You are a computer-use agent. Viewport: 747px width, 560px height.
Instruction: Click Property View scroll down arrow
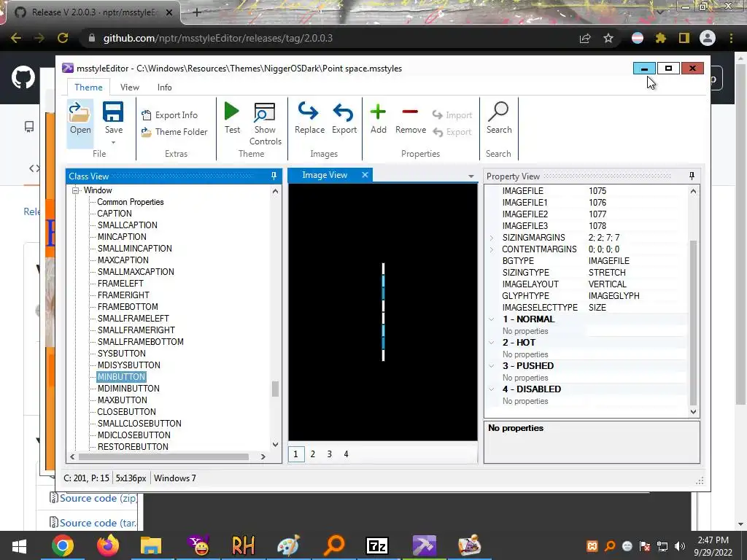coord(693,412)
